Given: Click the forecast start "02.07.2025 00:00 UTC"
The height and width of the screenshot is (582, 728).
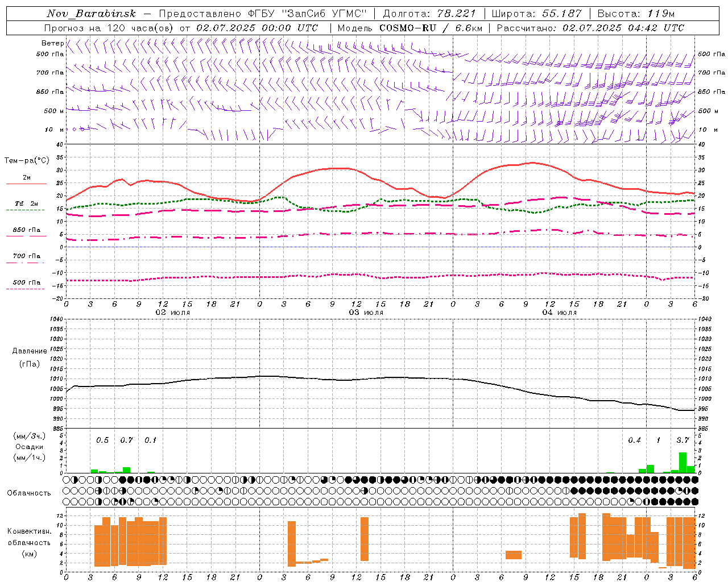Looking at the screenshot, I should point(257,28).
